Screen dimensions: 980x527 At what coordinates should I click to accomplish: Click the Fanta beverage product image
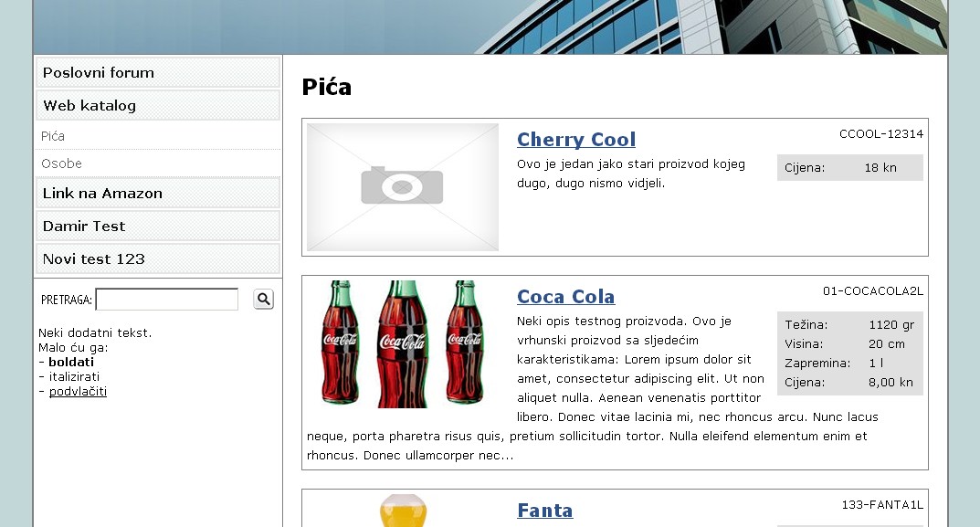point(402,513)
